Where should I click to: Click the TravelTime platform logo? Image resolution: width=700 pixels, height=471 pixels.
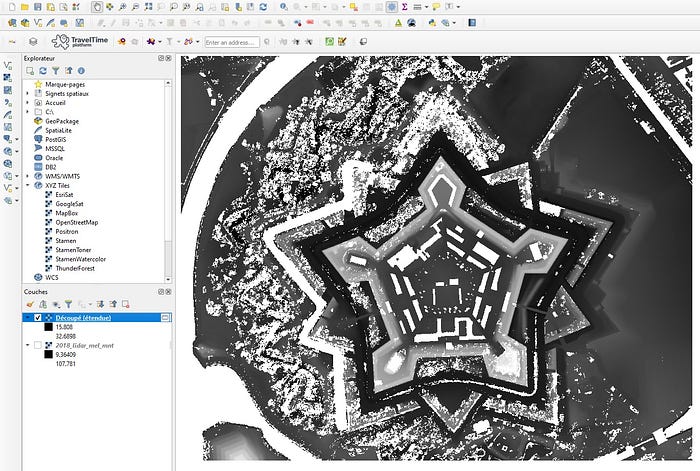pos(79,41)
